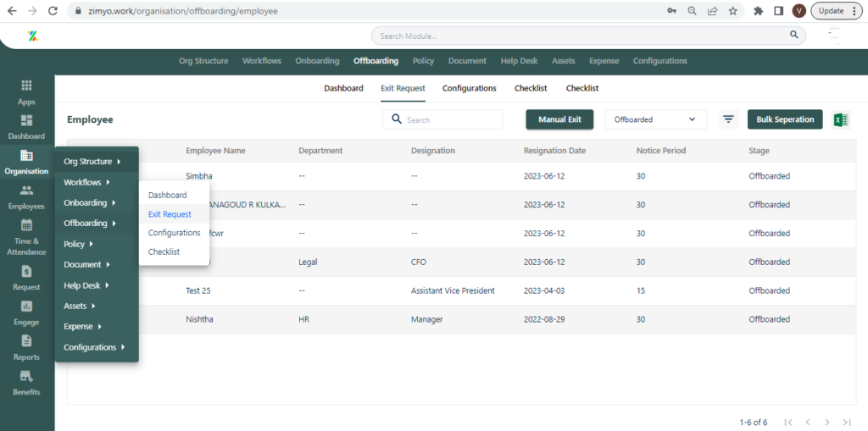The width and height of the screenshot is (868, 431).
Task: Go to previous page pagination arrow
Action: click(x=808, y=423)
